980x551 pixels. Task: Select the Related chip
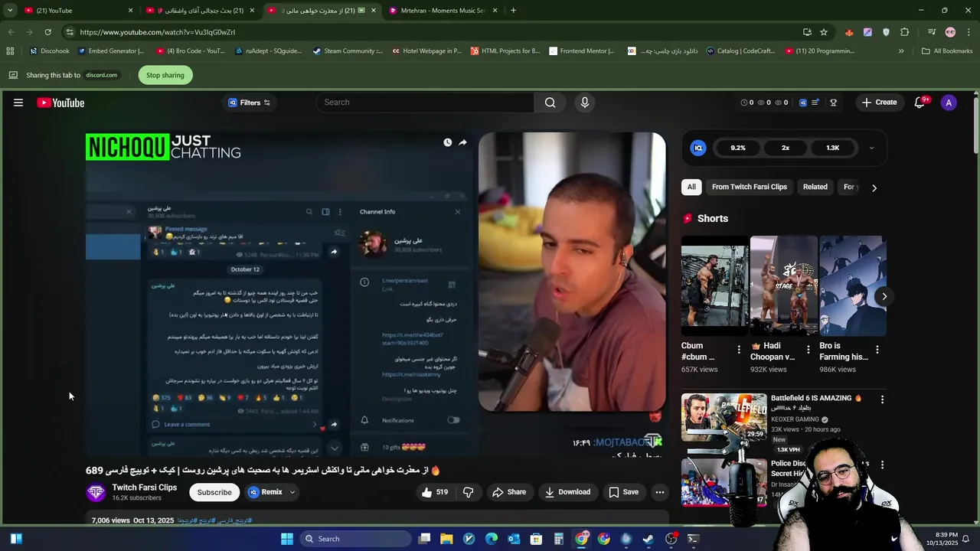pyautogui.click(x=815, y=187)
